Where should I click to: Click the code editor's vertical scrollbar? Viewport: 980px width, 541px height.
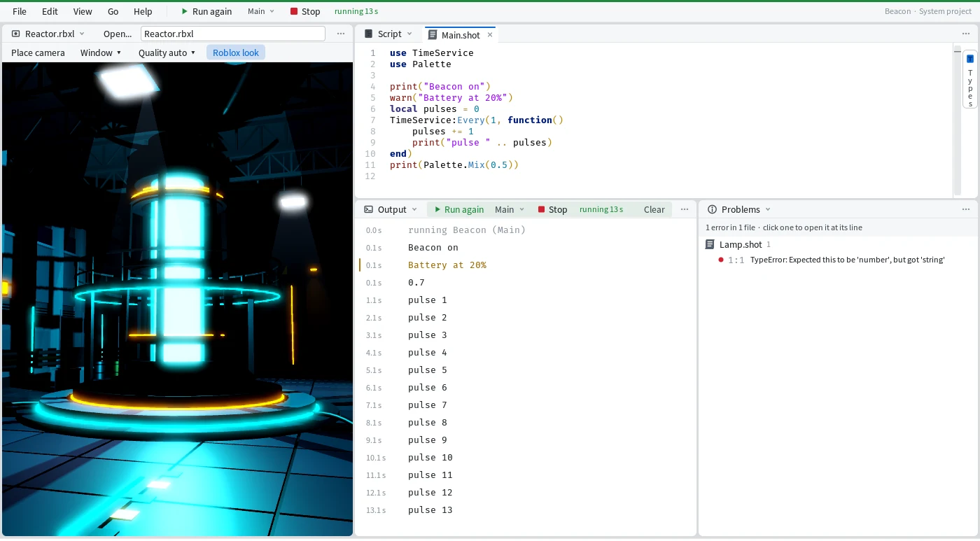click(957, 120)
